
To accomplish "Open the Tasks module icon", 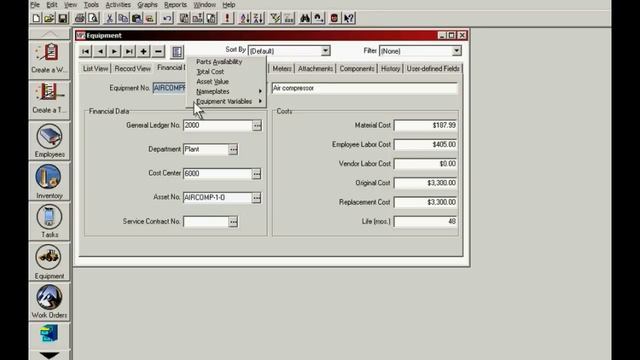I will click(x=49, y=221).
